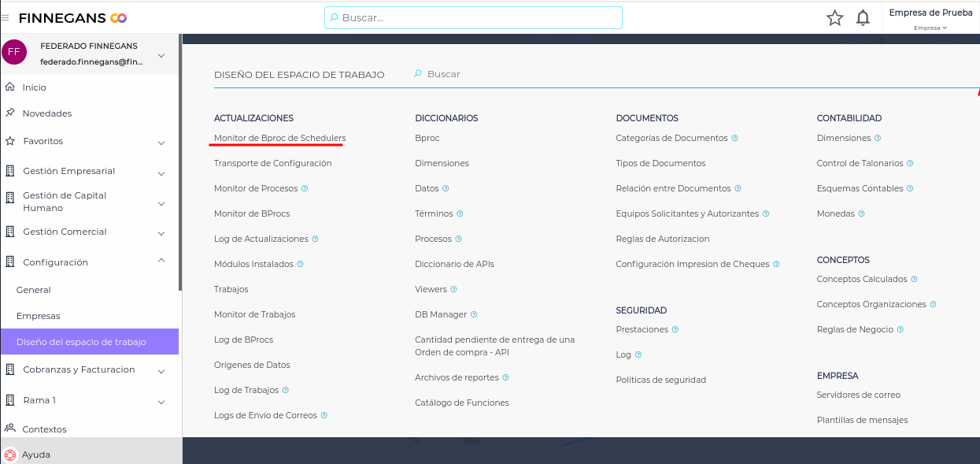Click the top Buscar search field

point(473,17)
